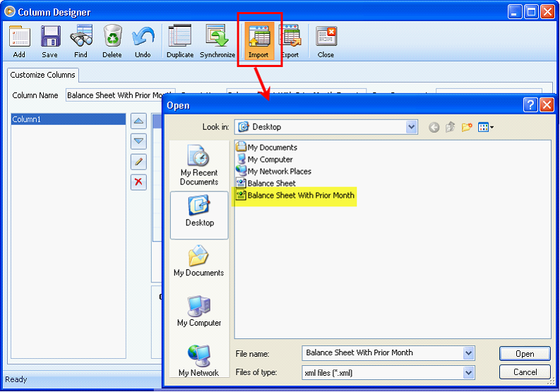Edit column using the pencil button

138,162
